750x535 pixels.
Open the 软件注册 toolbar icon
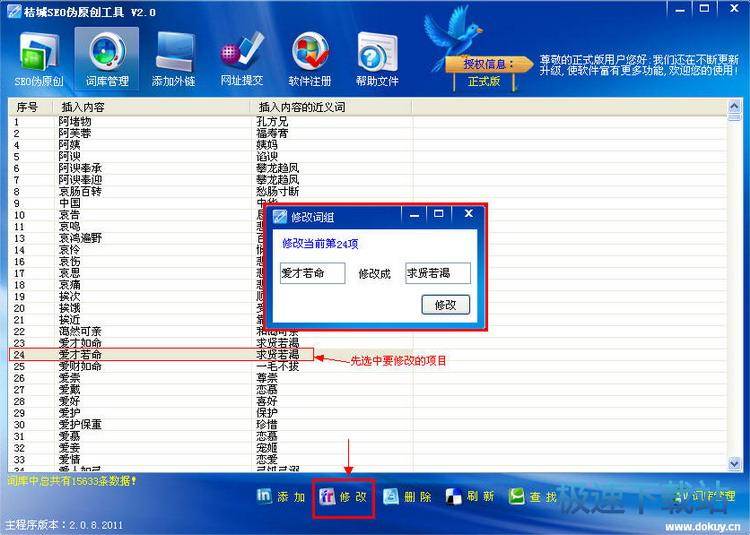(310, 60)
